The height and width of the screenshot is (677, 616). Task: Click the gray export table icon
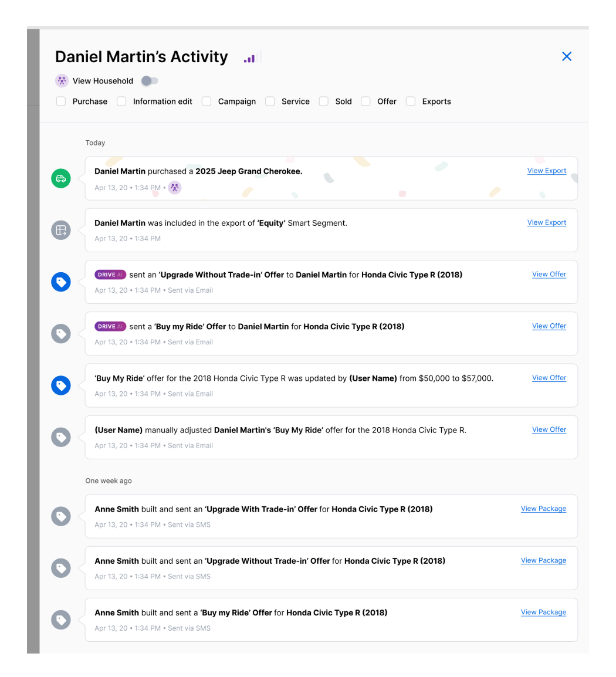61,230
